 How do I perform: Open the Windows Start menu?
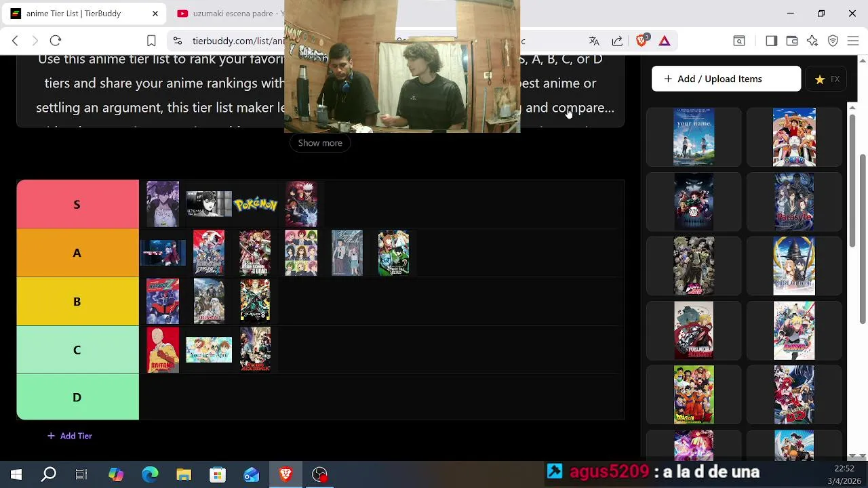[x=16, y=474]
